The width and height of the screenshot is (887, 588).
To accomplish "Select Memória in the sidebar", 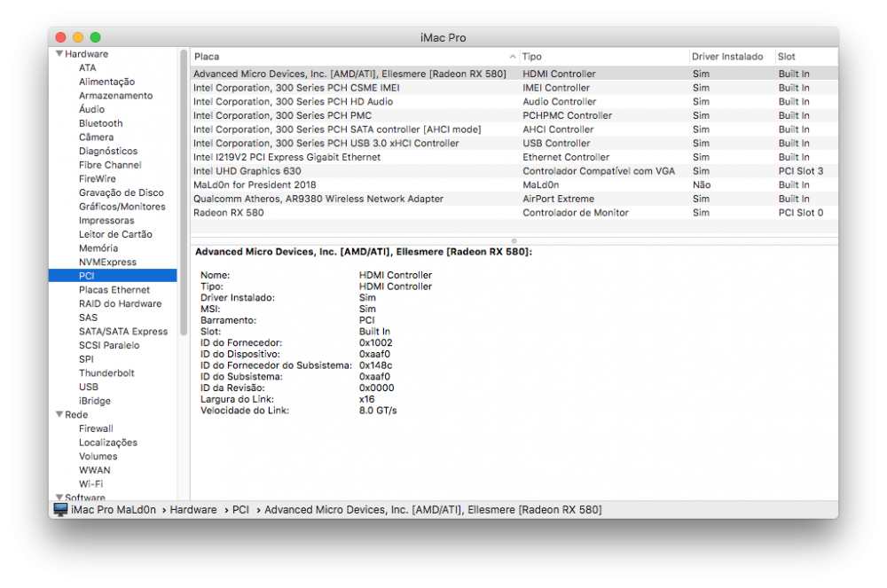I will (x=98, y=248).
